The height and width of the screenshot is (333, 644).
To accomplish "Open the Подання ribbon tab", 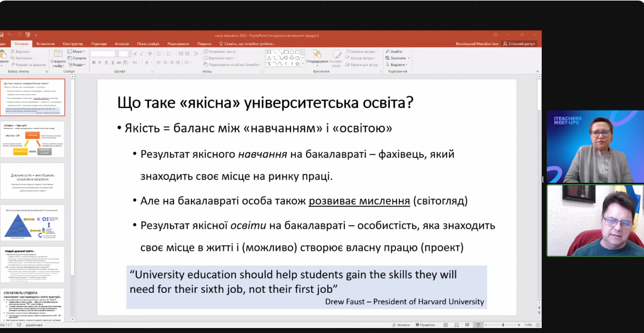I will tap(204, 43).
